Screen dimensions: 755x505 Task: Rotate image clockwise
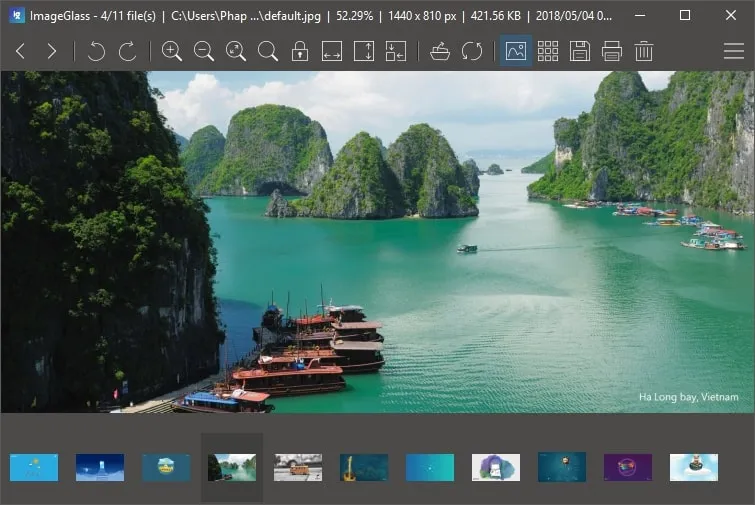(x=128, y=51)
